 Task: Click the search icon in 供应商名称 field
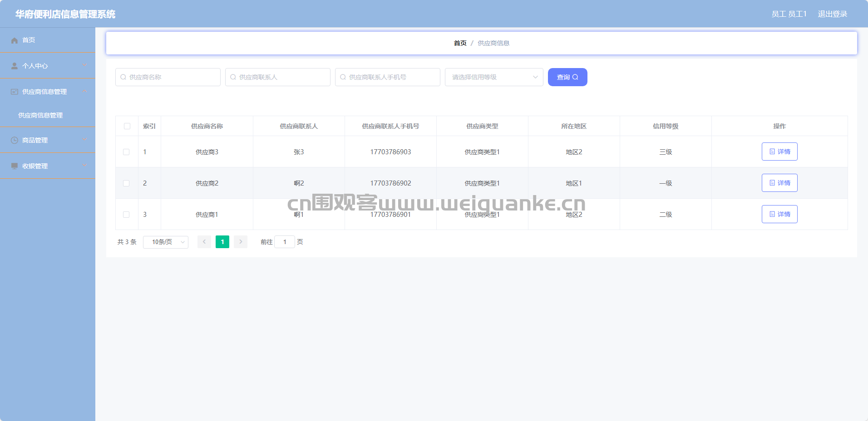coord(123,77)
